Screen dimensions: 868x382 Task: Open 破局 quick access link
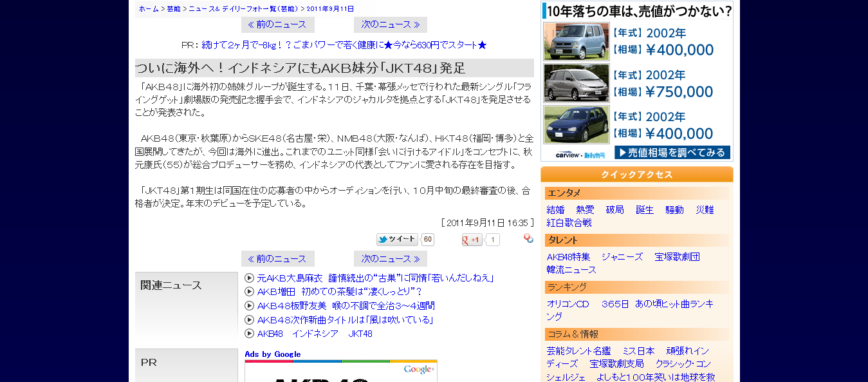(615, 210)
